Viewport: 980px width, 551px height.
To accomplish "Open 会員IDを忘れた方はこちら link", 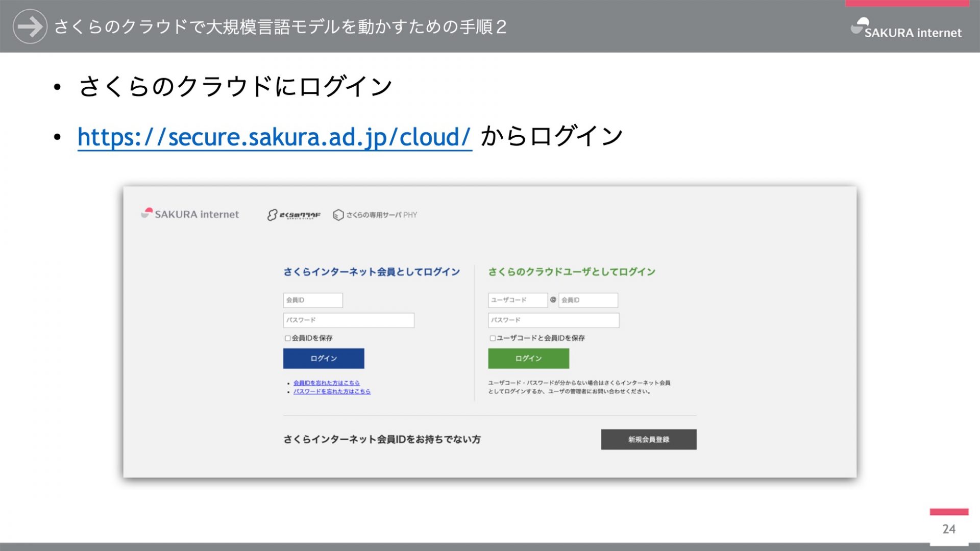I will click(326, 383).
